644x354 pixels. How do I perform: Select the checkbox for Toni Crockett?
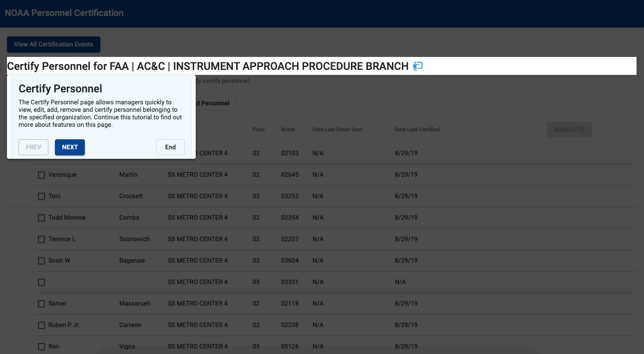coord(41,197)
